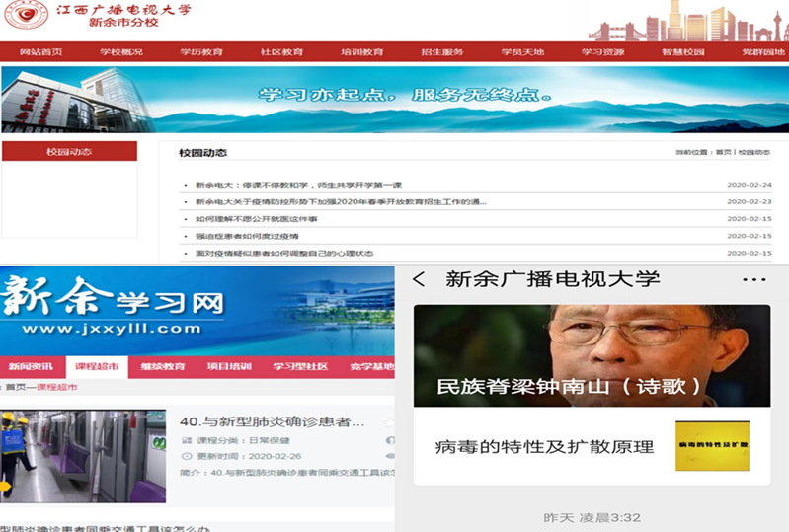Open the article 如何理解不愿公开就医这件事

pos(257,218)
